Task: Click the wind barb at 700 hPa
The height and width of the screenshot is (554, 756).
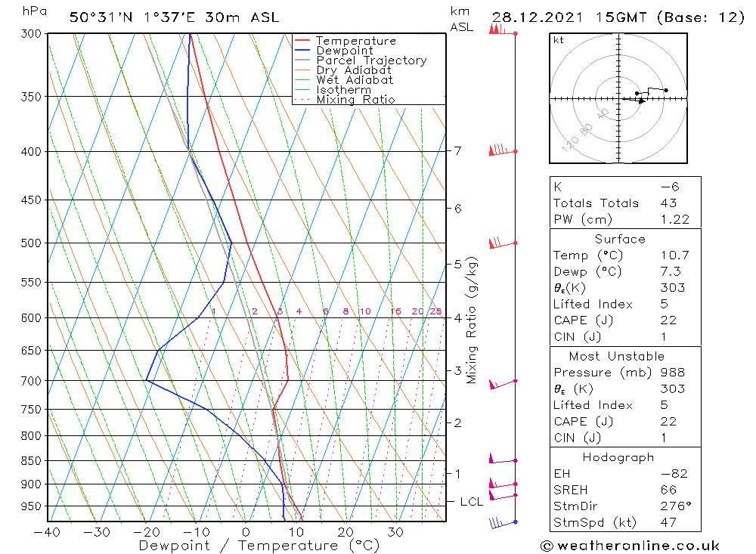Action: click(x=503, y=384)
